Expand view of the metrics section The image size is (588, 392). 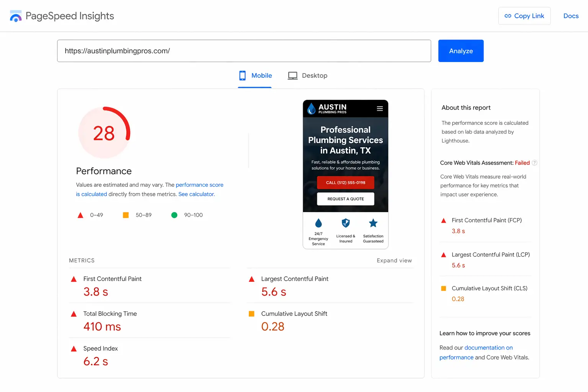[394, 261]
